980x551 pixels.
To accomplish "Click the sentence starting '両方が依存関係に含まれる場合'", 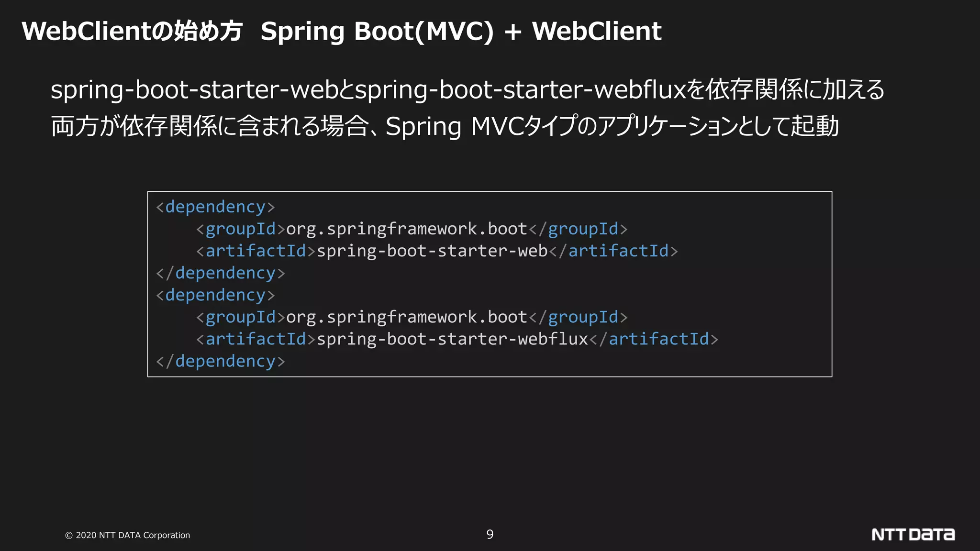I will (445, 126).
